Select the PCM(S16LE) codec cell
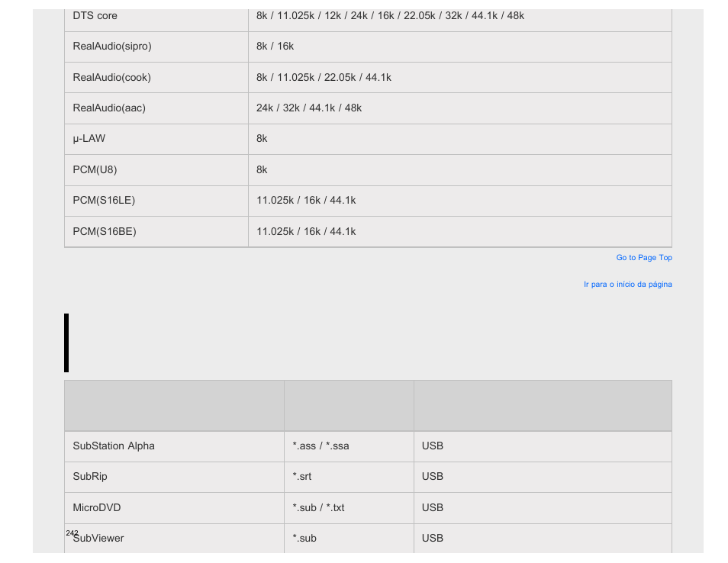The image size is (728, 563). pos(156,201)
